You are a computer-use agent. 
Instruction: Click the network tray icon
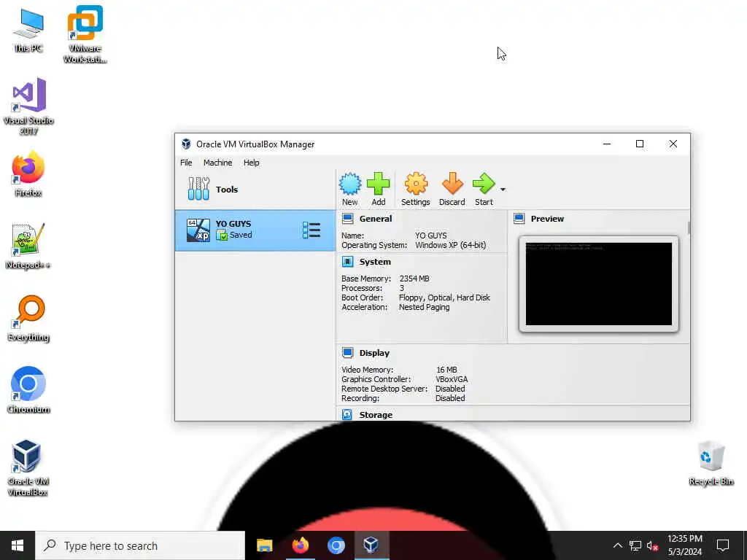(x=635, y=545)
